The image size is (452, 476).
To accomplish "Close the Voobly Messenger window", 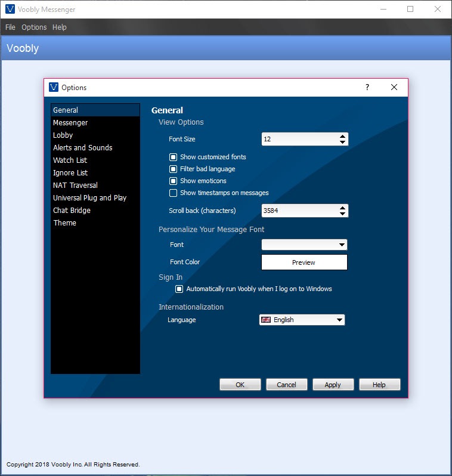I will 438,9.
